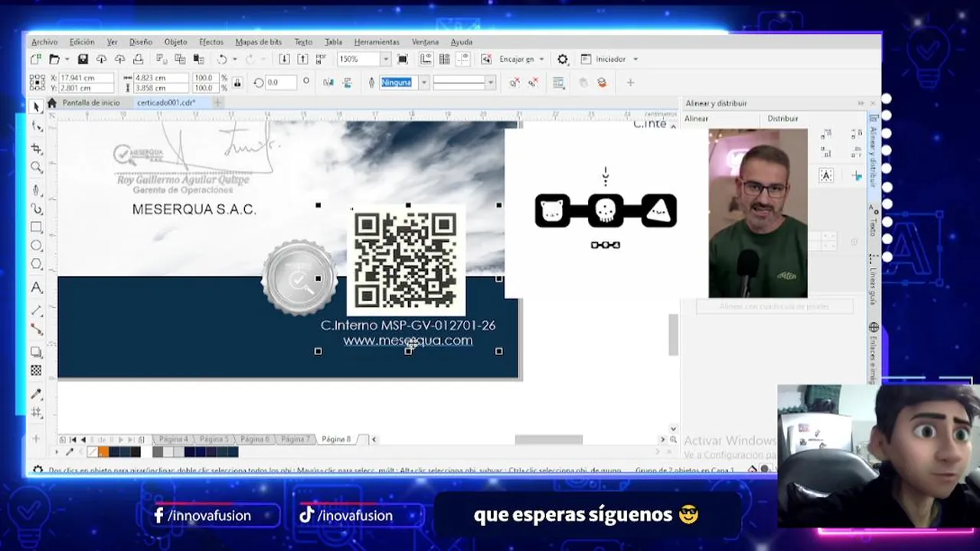Select the Color Eyedropper tool

[x=36, y=394]
